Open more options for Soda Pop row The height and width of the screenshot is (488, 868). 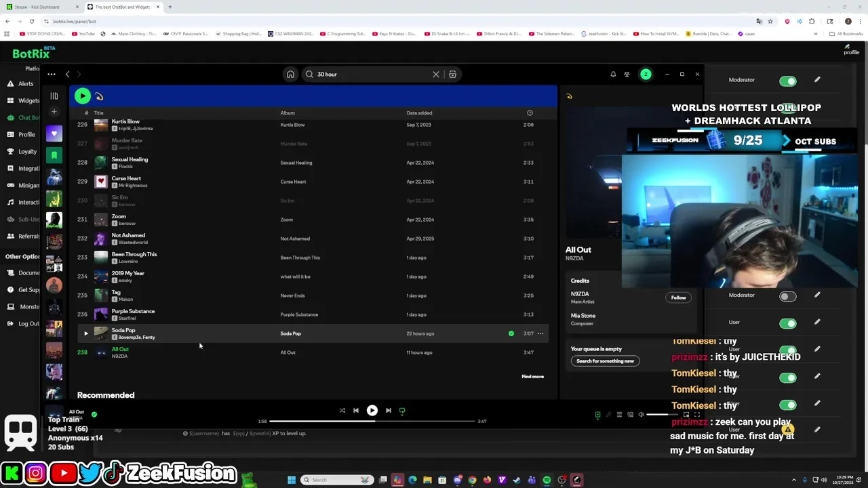540,333
